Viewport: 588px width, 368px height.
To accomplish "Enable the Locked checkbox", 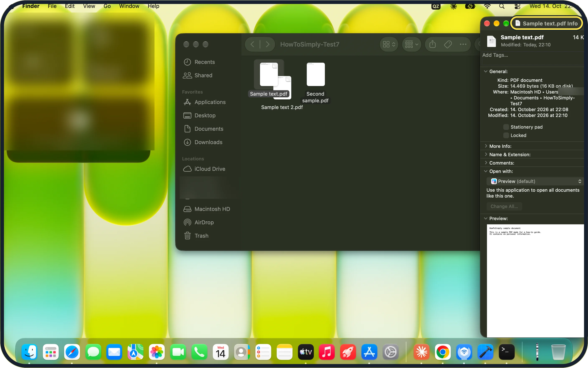I will (x=506, y=135).
